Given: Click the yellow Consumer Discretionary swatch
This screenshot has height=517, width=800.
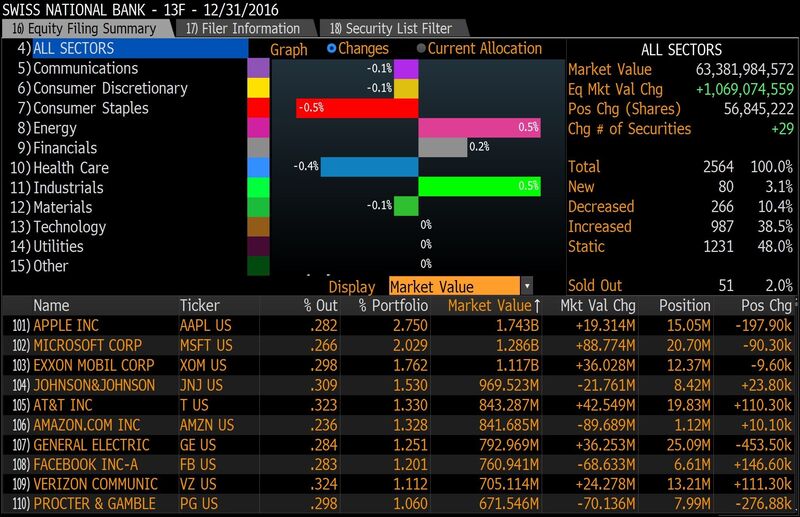Looking at the screenshot, I should 258,88.
